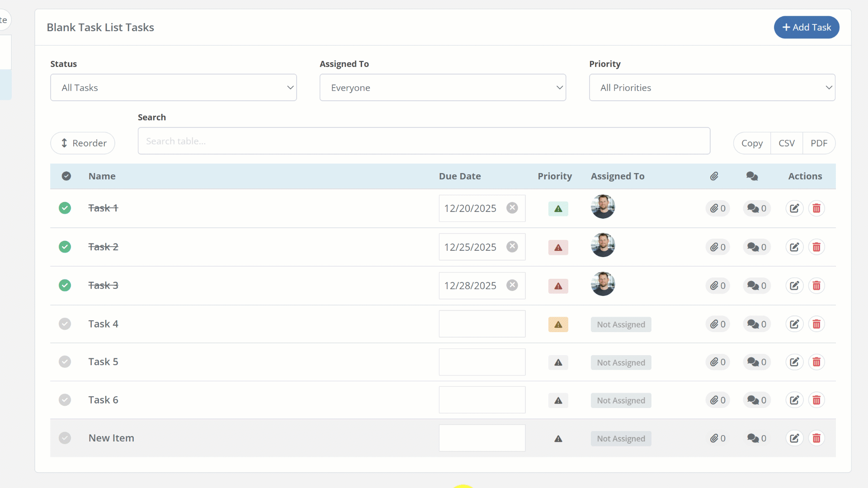The image size is (868, 488).
Task: Mark Task 4 as complete
Action: 65,324
